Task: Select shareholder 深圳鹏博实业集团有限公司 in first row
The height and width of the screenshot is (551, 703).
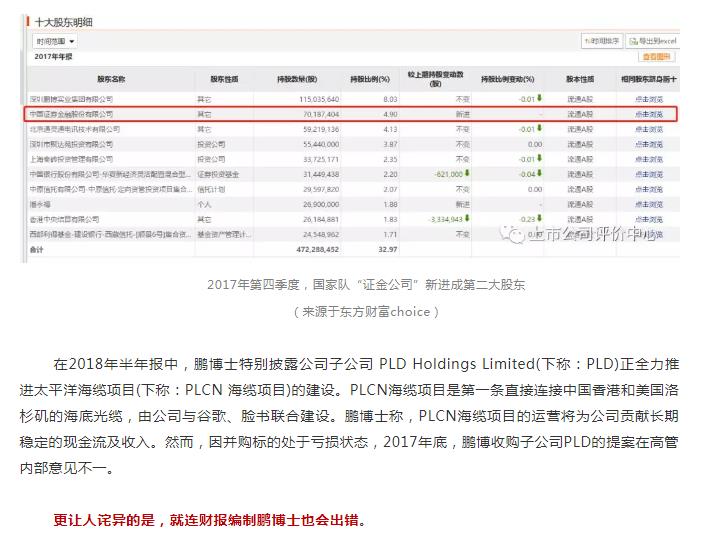Action: [71, 99]
